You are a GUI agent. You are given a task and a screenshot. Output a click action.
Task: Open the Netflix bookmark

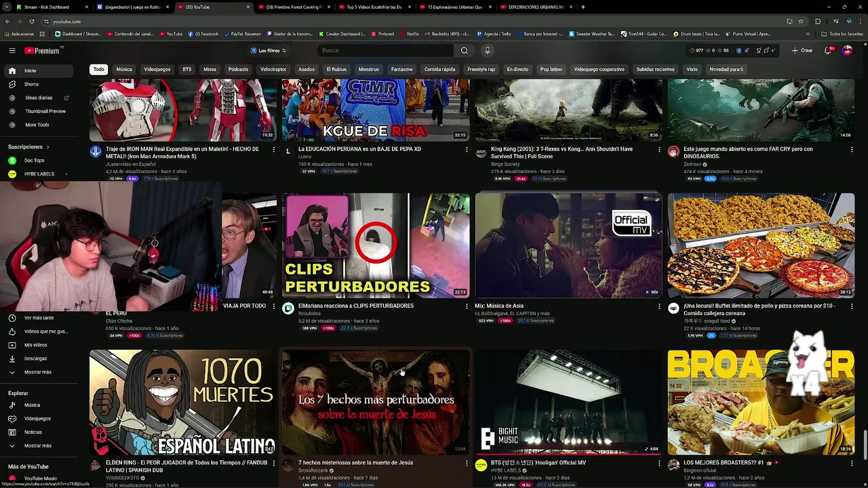(x=409, y=34)
